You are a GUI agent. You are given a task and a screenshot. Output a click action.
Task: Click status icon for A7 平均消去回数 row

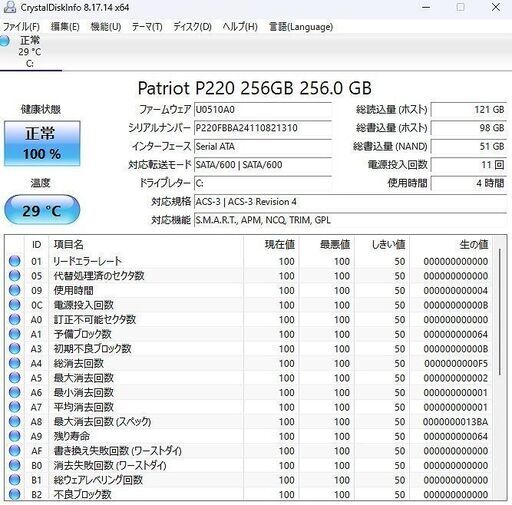14,407
